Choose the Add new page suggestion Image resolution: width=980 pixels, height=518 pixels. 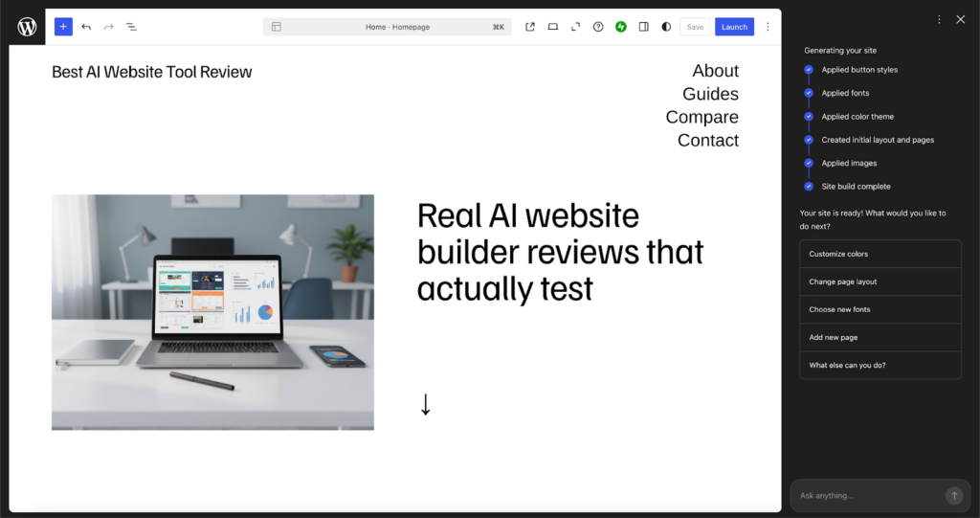click(880, 337)
